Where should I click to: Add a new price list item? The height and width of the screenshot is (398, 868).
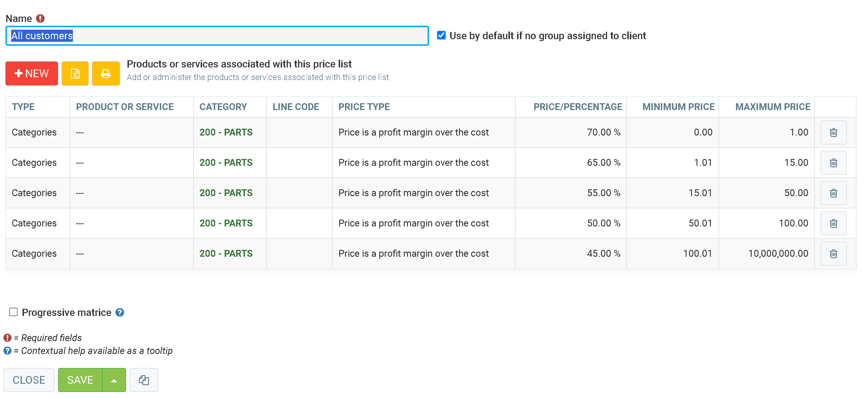click(32, 73)
